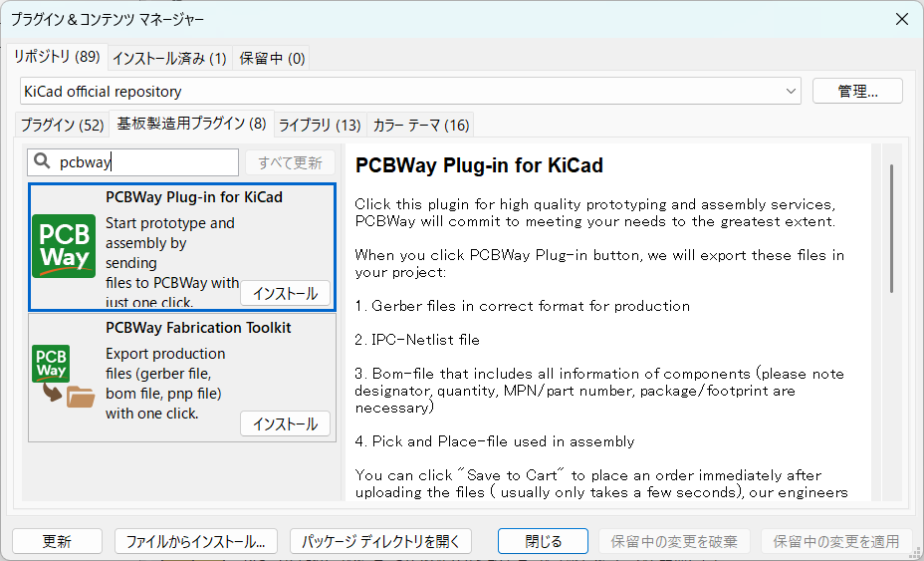Switch to 保留中 (0) tab
This screenshot has height=561, width=924.
(272, 59)
